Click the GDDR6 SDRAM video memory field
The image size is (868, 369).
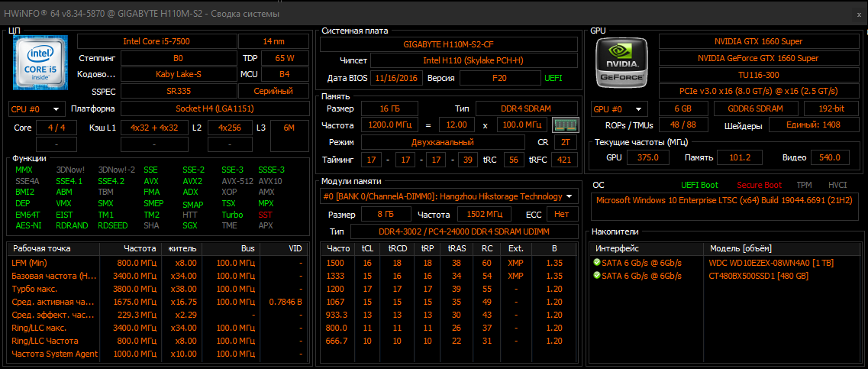[756, 108]
